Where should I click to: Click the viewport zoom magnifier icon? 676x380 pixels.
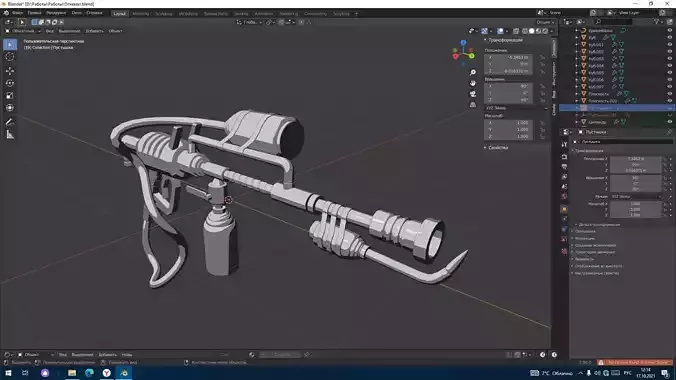point(473,72)
